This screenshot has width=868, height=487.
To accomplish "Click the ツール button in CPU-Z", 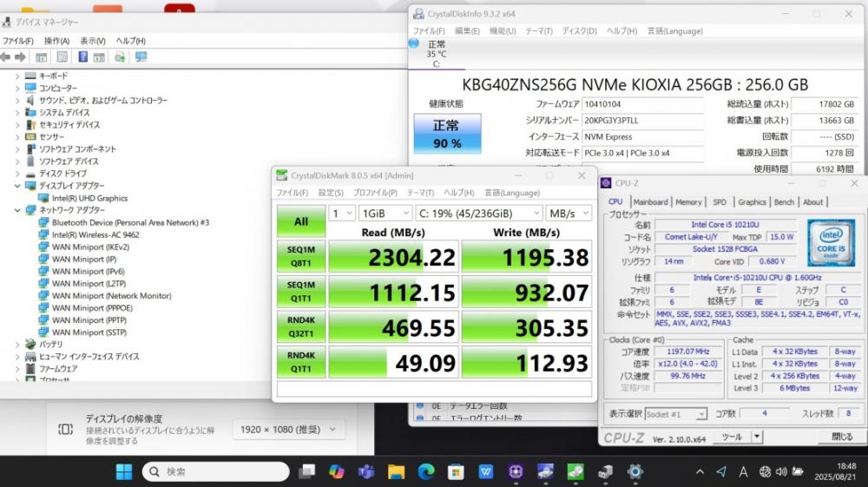I will coord(732,437).
